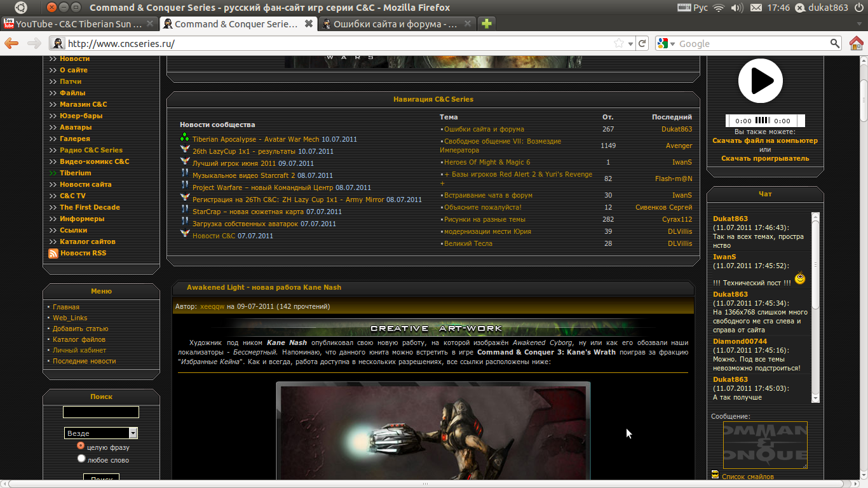Open 'Личный кабинет' link
The width and height of the screenshot is (868, 488).
(79, 351)
